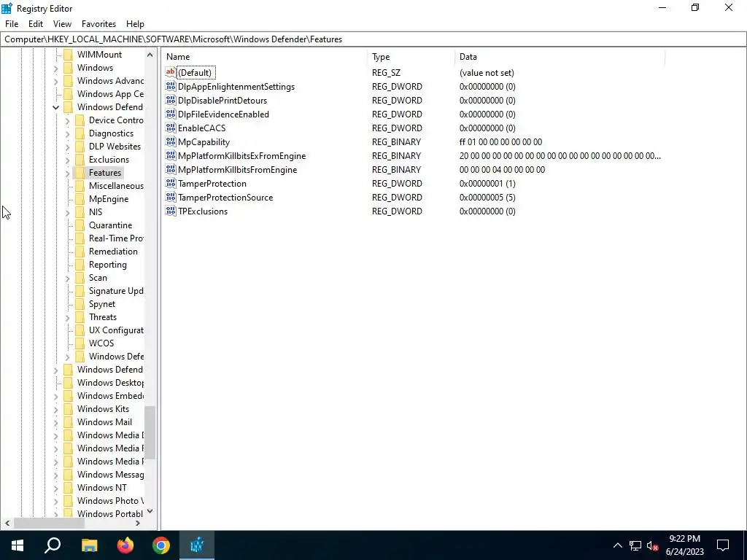Click the MpEngine folder icon

pyautogui.click(x=80, y=198)
